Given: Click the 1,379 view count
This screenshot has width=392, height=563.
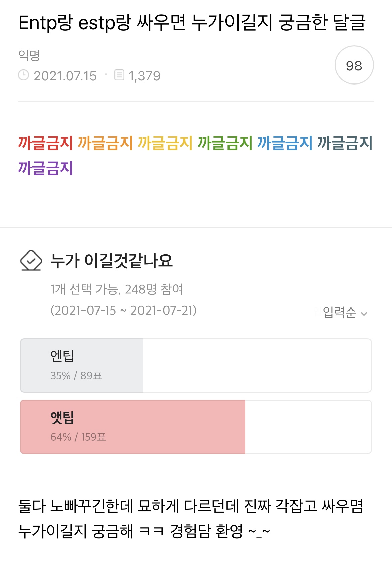Looking at the screenshot, I should coord(144,76).
